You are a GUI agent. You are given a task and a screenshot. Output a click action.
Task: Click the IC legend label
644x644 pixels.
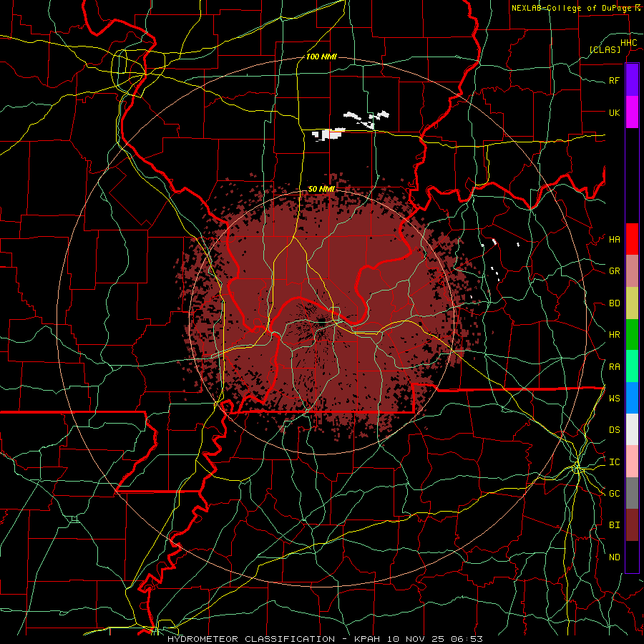(x=615, y=462)
